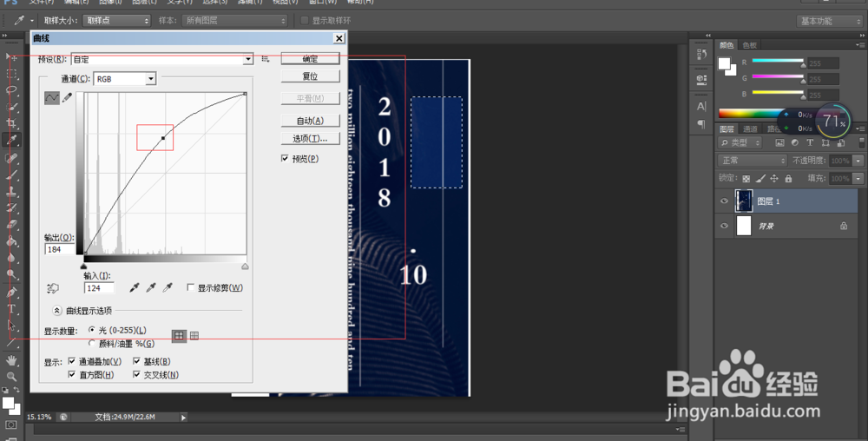This screenshot has height=441, width=868.
Task: Lock position icon in Layers panel
Action: point(774,179)
